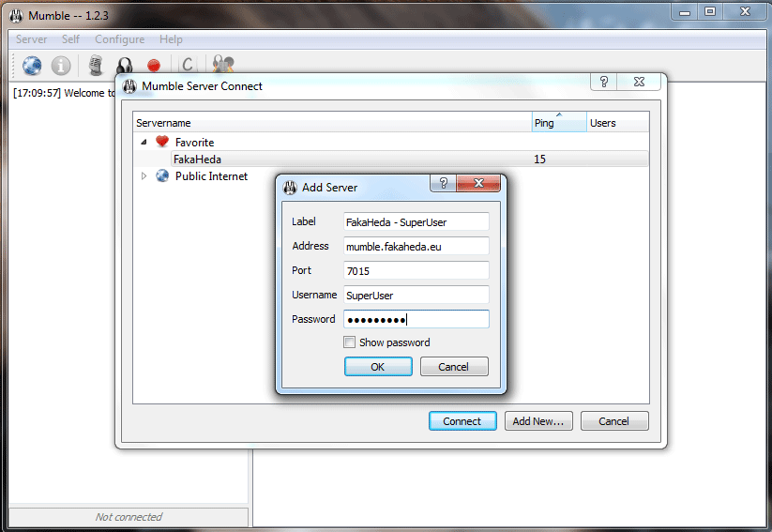Click the Welcome log message at 17:09:57
The height and width of the screenshot is (532, 772).
[64, 93]
